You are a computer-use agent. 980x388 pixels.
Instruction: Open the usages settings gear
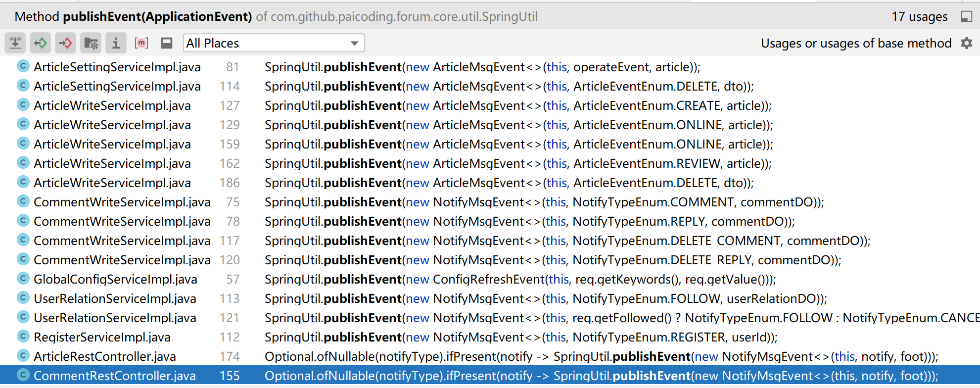tap(967, 43)
